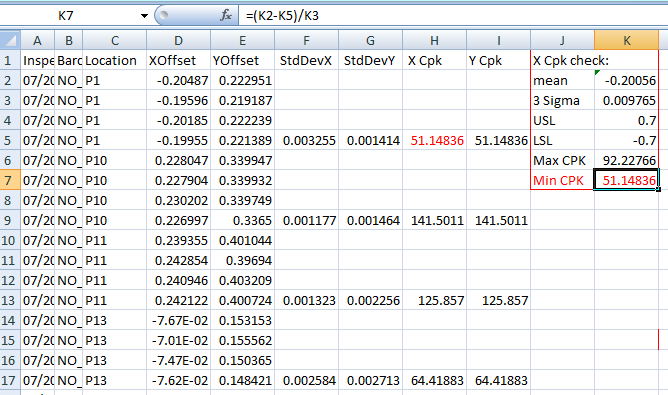
Task: Click the Select All corner button
Action: pyautogui.click(x=10, y=40)
